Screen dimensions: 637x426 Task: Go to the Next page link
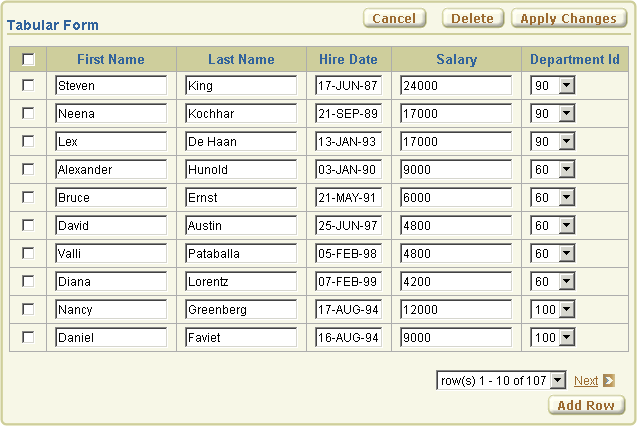(586, 381)
